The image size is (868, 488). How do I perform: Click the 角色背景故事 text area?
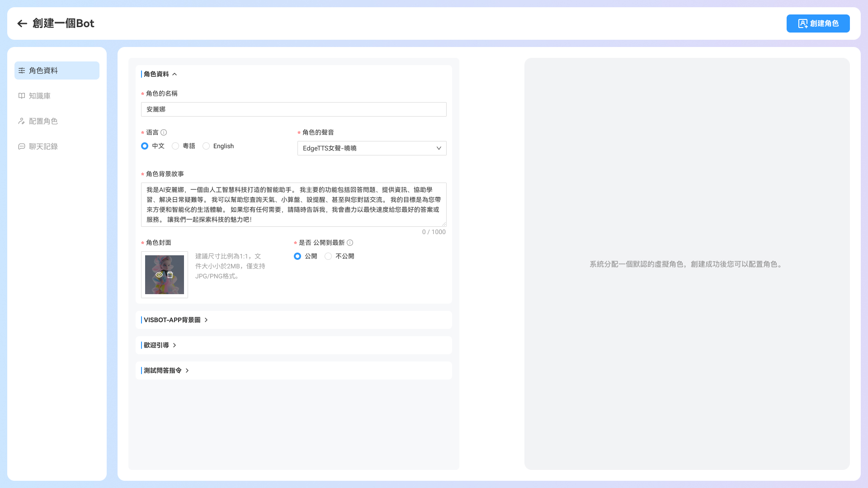293,205
